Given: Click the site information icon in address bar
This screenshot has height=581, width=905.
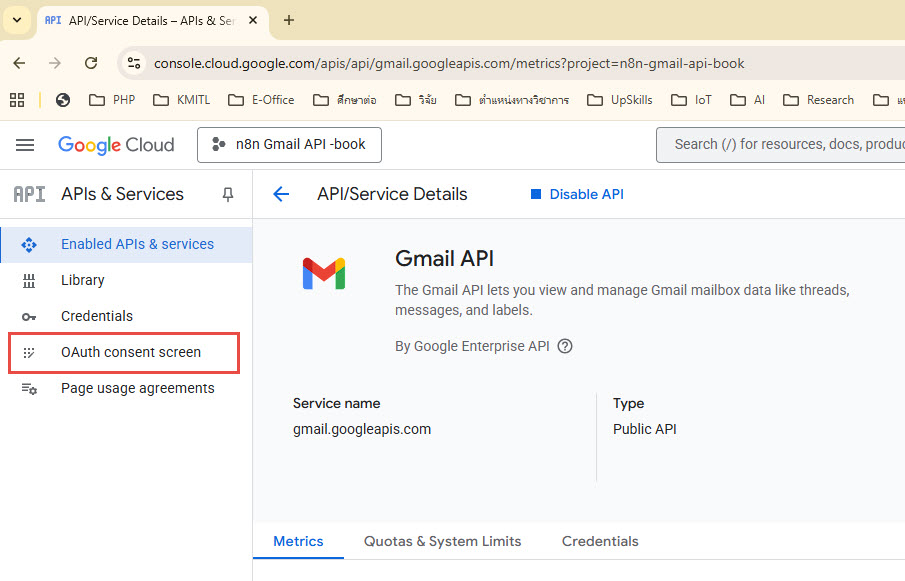Looking at the screenshot, I should (x=134, y=63).
